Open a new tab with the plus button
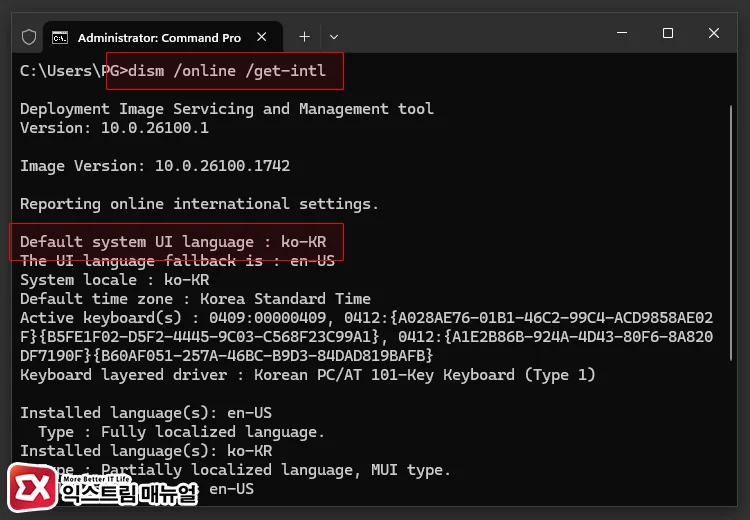Screen dimensions: 750x520 point(304,37)
